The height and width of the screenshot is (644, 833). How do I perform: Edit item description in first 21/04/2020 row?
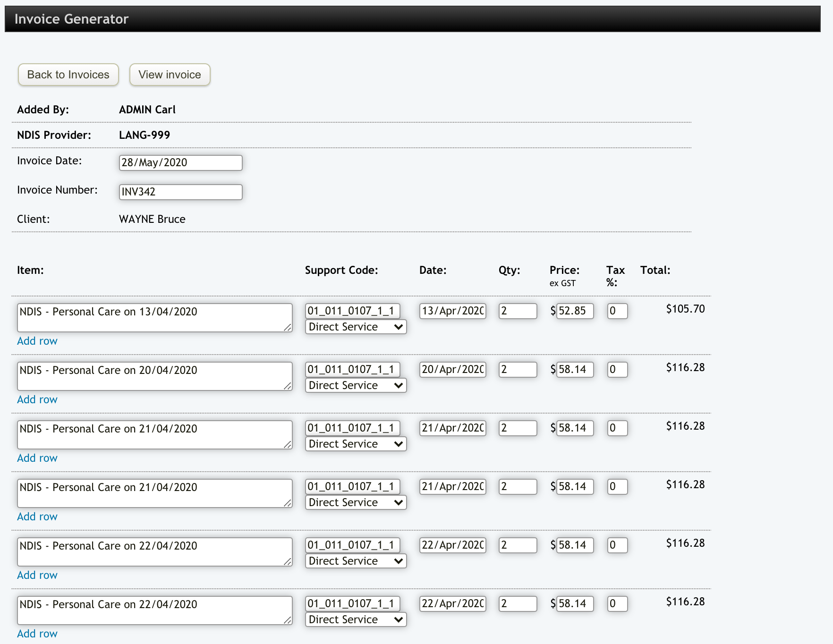[155, 435]
